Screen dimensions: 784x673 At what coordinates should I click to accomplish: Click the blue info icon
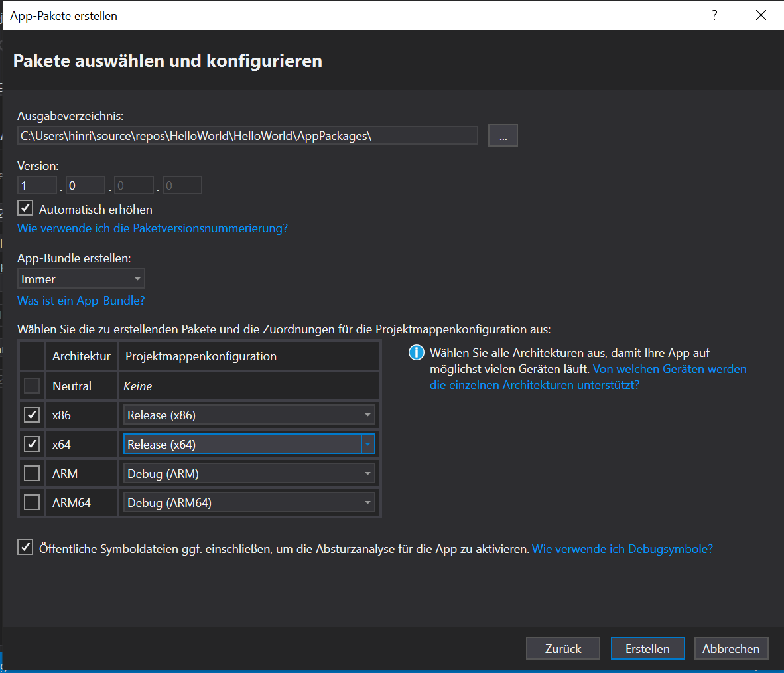(416, 352)
